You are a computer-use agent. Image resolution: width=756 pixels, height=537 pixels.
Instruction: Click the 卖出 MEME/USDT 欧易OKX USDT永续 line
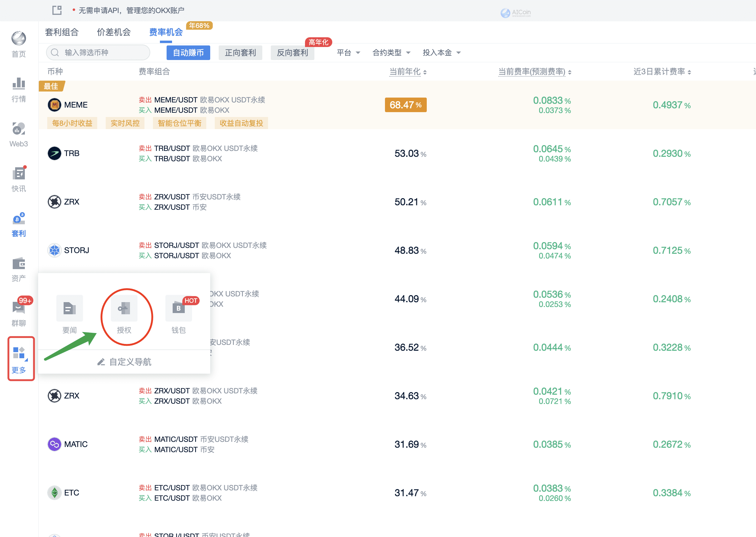(x=202, y=100)
